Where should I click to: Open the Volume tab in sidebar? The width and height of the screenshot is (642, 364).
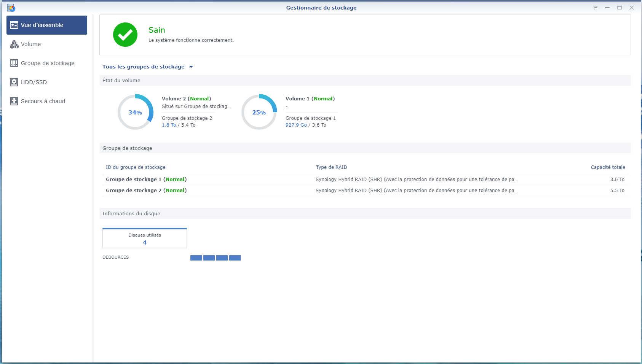pos(31,44)
